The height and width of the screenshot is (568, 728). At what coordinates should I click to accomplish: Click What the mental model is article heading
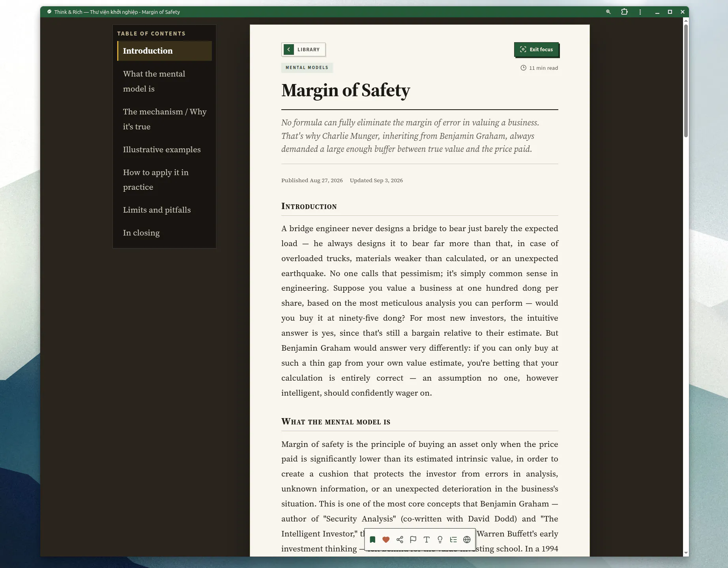(336, 422)
